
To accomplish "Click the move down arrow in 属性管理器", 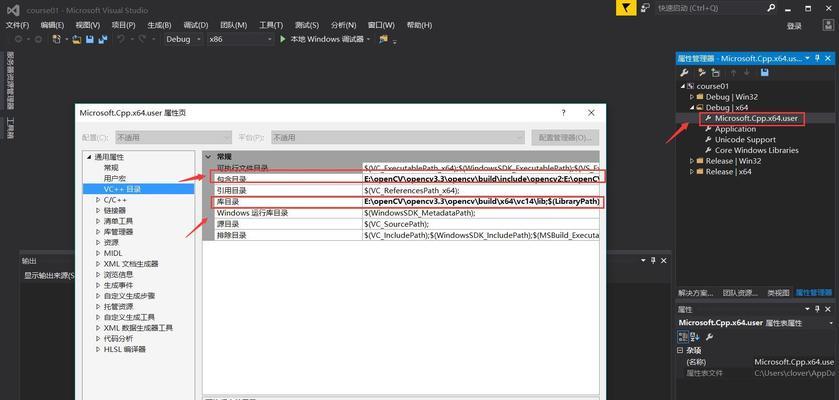I will [x=746, y=73].
